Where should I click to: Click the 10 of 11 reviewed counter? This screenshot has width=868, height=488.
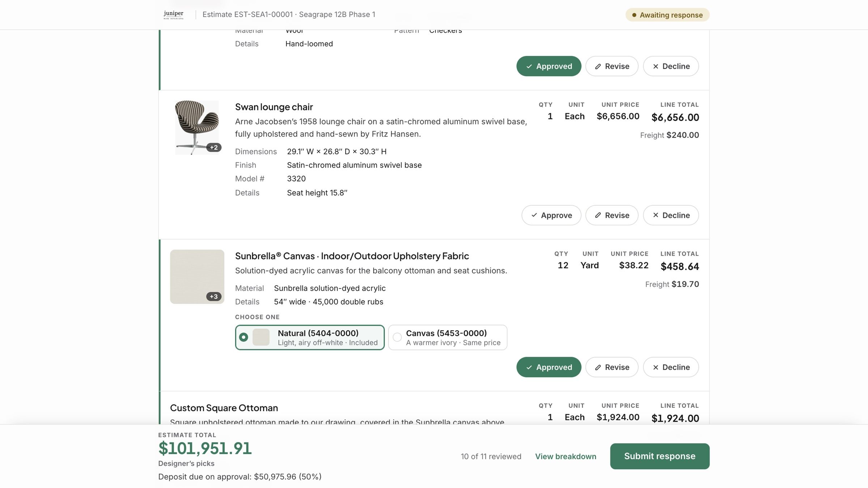tap(491, 457)
